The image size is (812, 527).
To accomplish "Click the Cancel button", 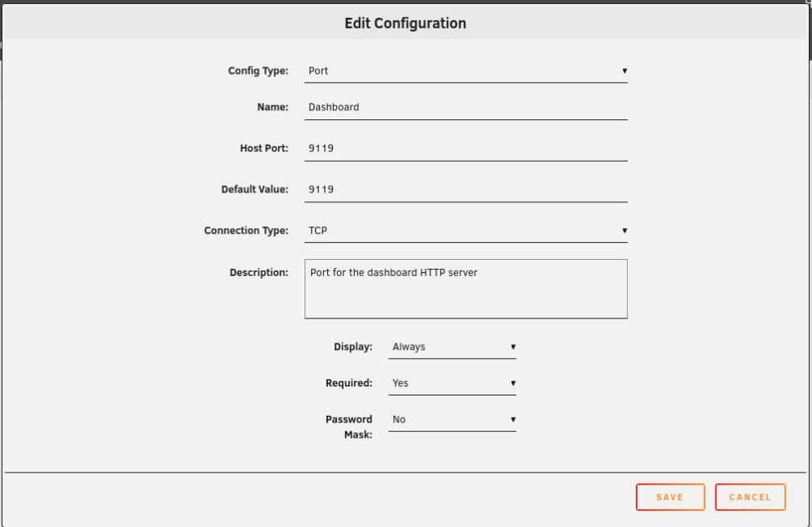I will pos(749,497).
